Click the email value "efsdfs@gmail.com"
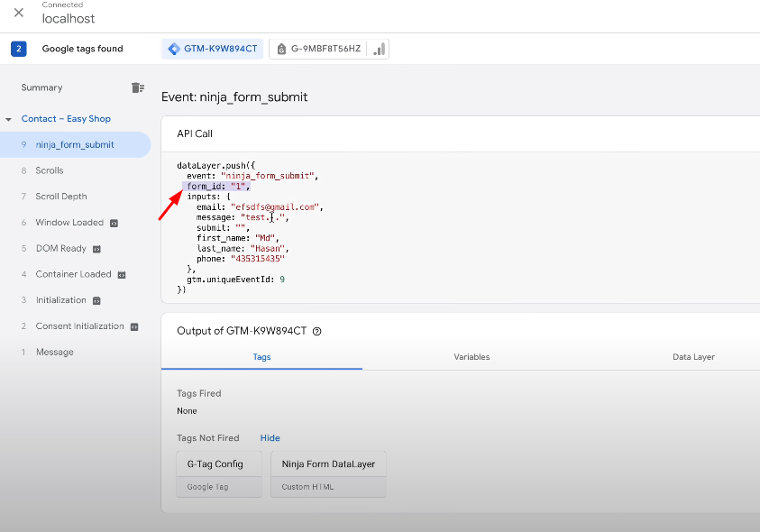 click(x=275, y=207)
